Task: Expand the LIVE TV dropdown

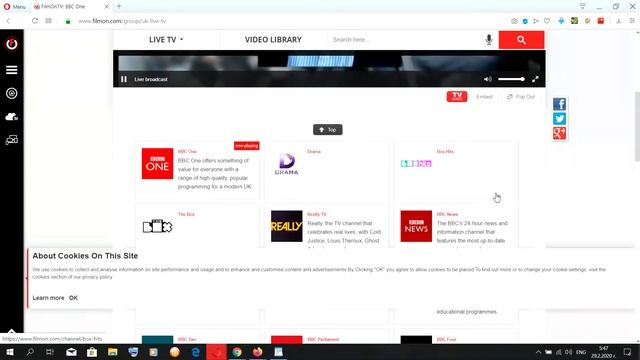Action: tap(166, 40)
